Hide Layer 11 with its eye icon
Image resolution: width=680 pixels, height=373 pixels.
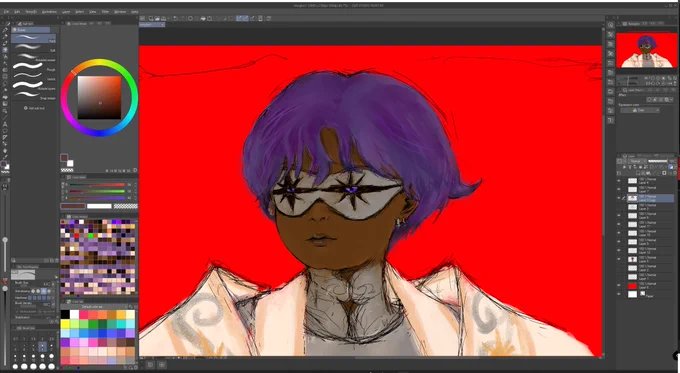coord(618,224)
